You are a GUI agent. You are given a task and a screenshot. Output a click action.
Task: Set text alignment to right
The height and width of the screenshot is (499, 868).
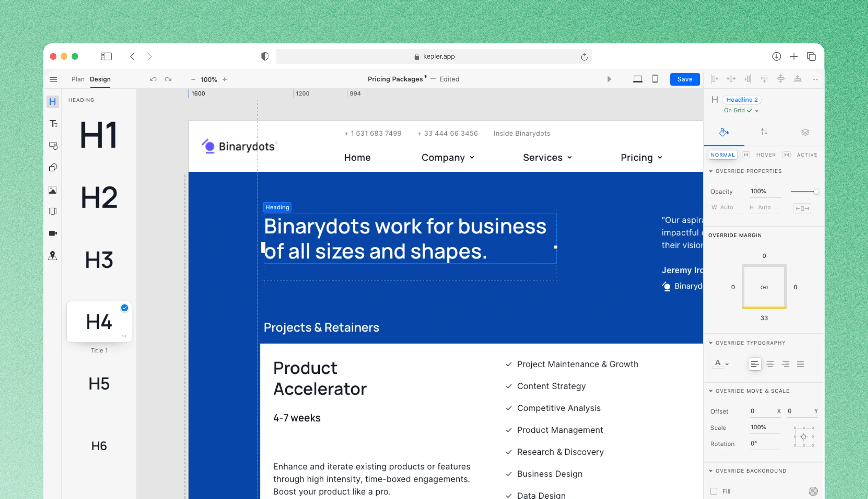tap(786, 364)
